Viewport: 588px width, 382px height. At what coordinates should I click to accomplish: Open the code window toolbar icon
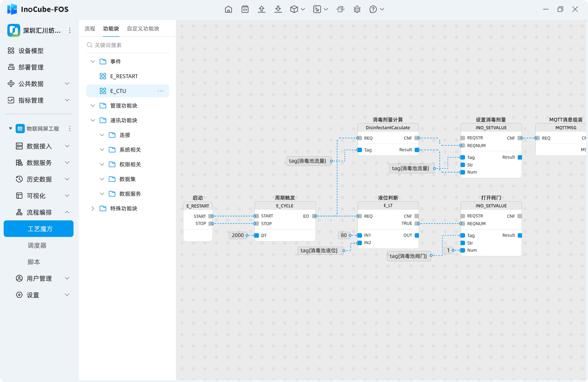click(245, 9)
